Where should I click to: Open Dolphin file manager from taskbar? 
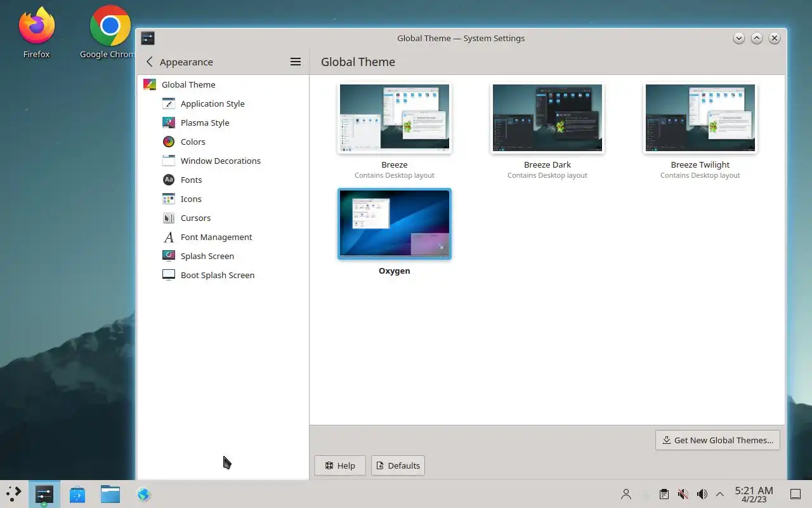110,494
